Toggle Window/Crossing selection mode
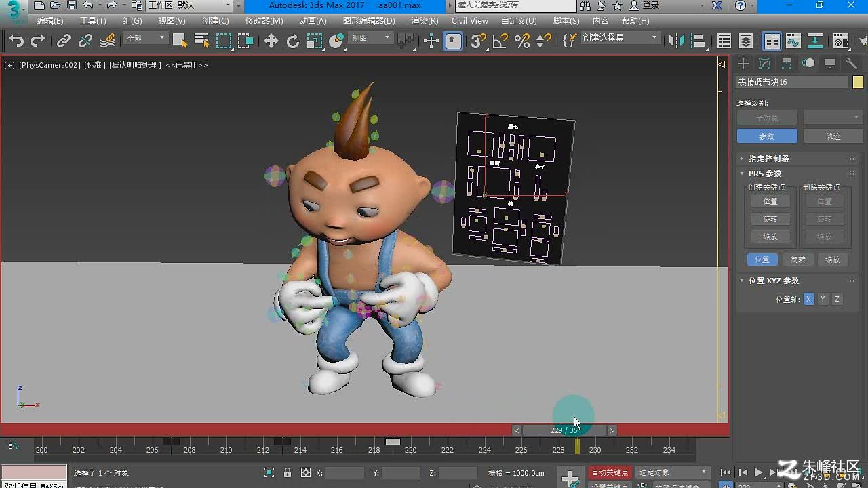 pos(245,41)
